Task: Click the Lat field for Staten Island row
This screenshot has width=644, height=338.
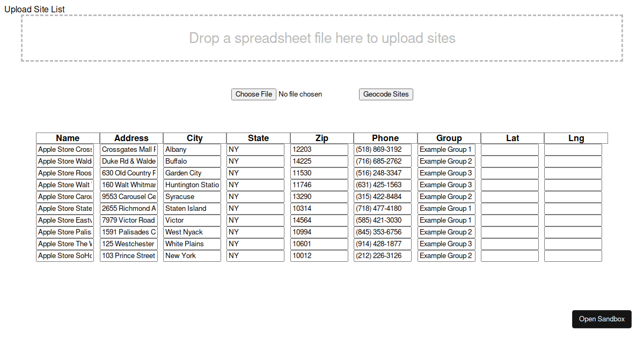Action: point(510,209)
